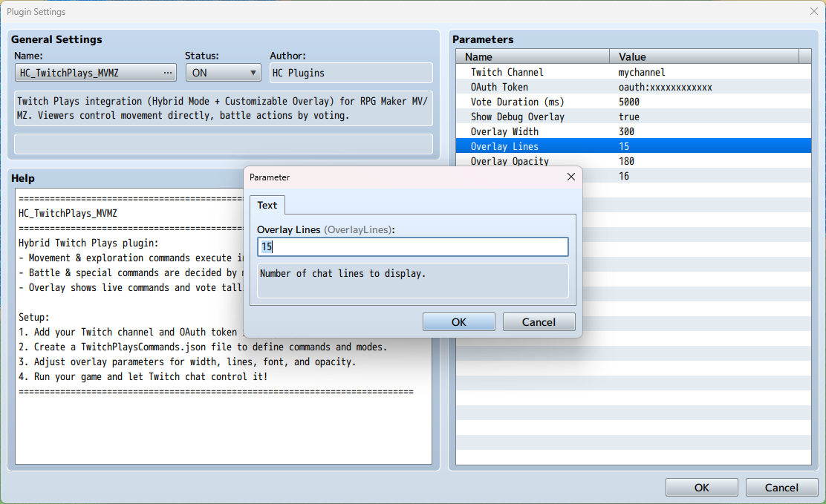Click the value mychannel

click(x=642, y=72)
